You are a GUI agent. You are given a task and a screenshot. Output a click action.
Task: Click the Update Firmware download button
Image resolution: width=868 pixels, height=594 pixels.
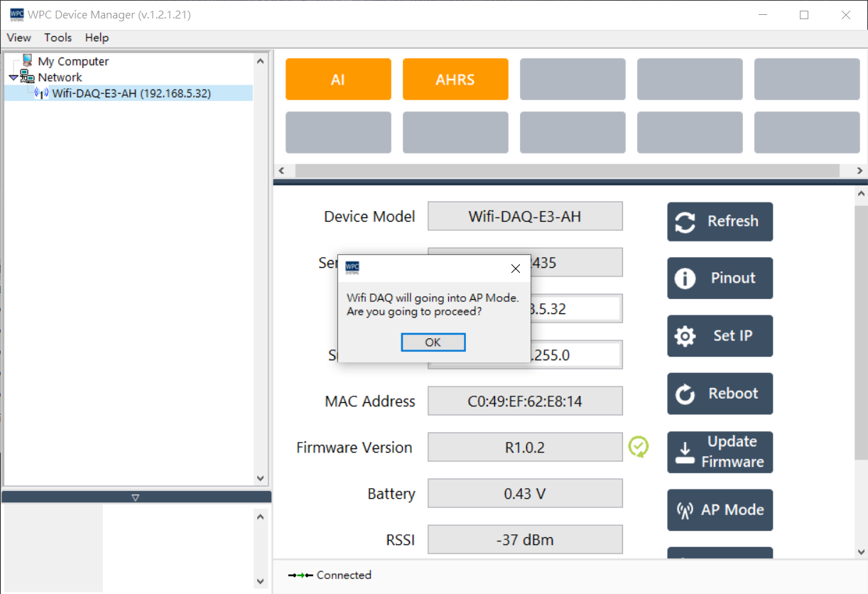[x=720, y=452]
